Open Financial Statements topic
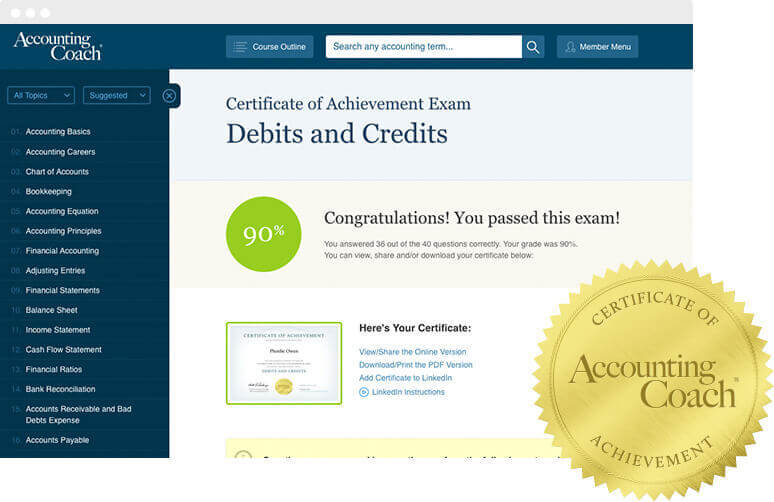The height and width of the screenshot is (502, 774). pyautogui.click(x=63, y=290)
